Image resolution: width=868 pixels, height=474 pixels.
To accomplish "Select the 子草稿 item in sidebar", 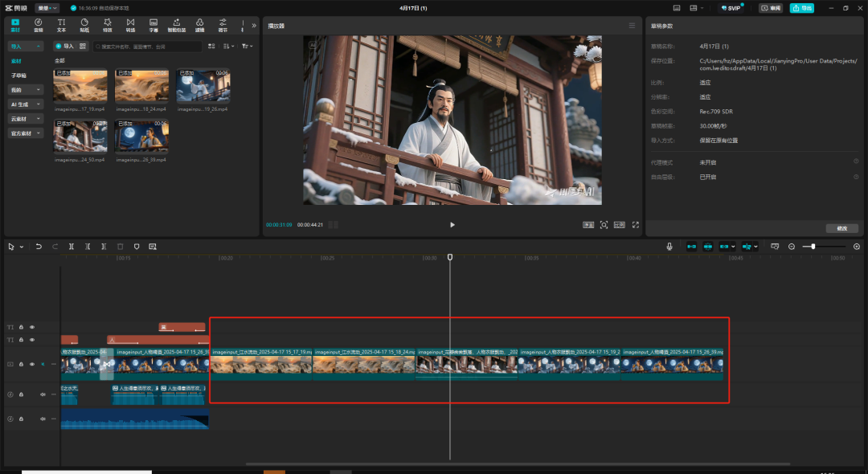I will (18, 76).
